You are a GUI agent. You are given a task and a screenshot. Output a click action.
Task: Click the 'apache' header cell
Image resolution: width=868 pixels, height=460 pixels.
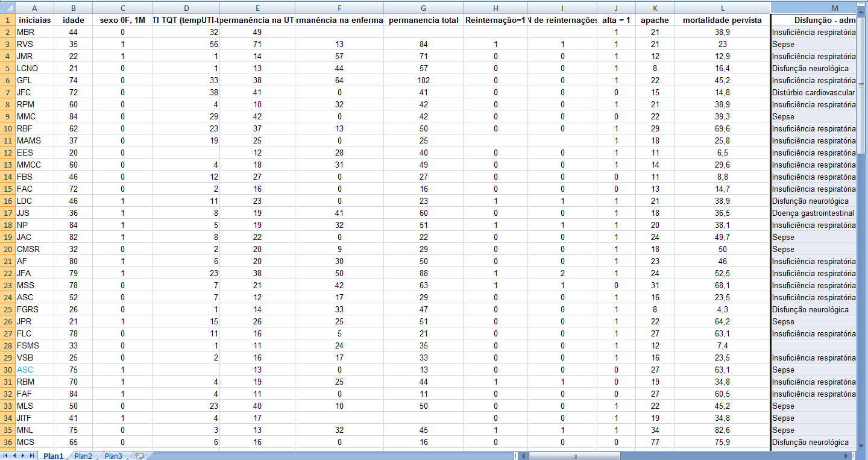[x=655, y=20]
